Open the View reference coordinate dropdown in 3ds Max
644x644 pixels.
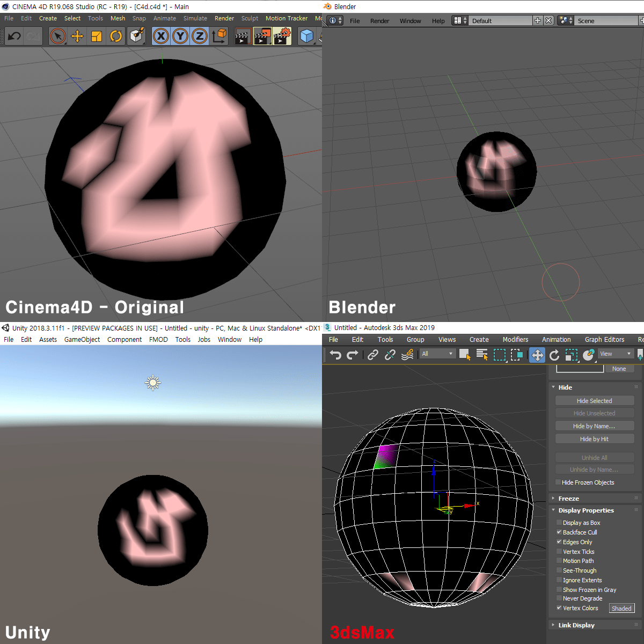[616, 354]
